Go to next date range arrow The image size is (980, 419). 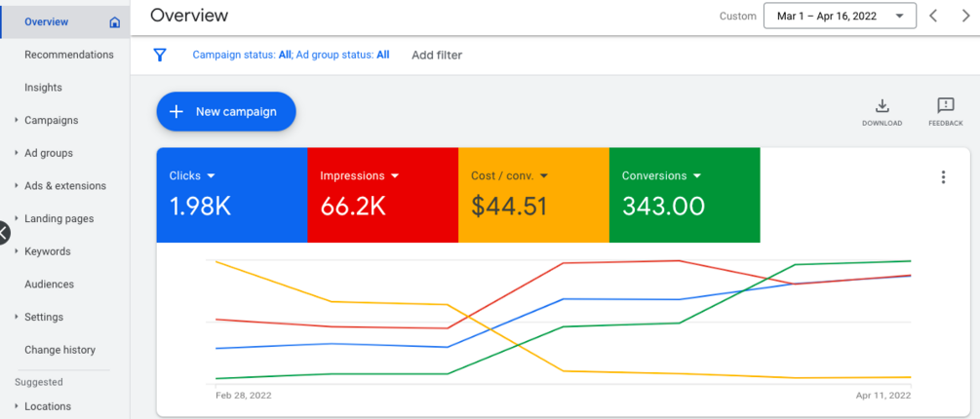click(965, 17)
